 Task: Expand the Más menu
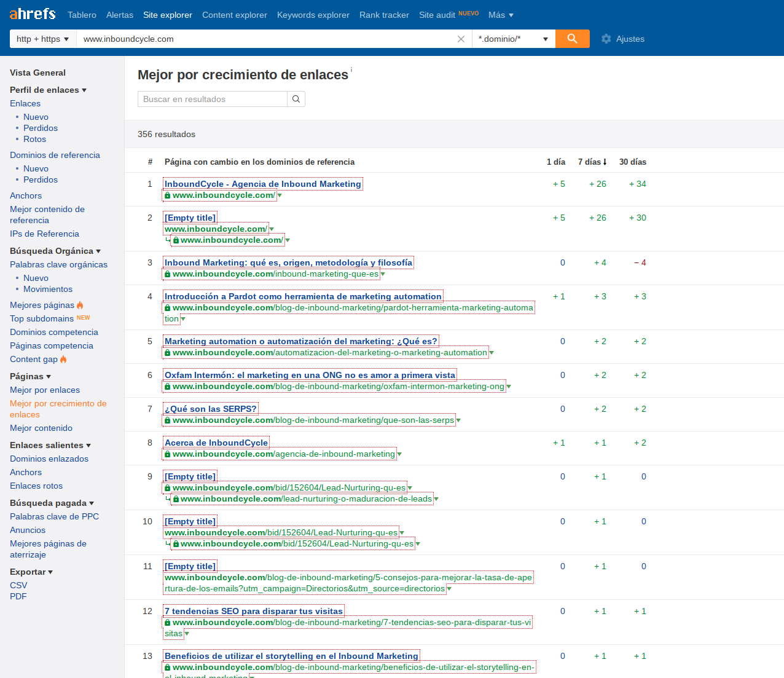pos(501,15)
